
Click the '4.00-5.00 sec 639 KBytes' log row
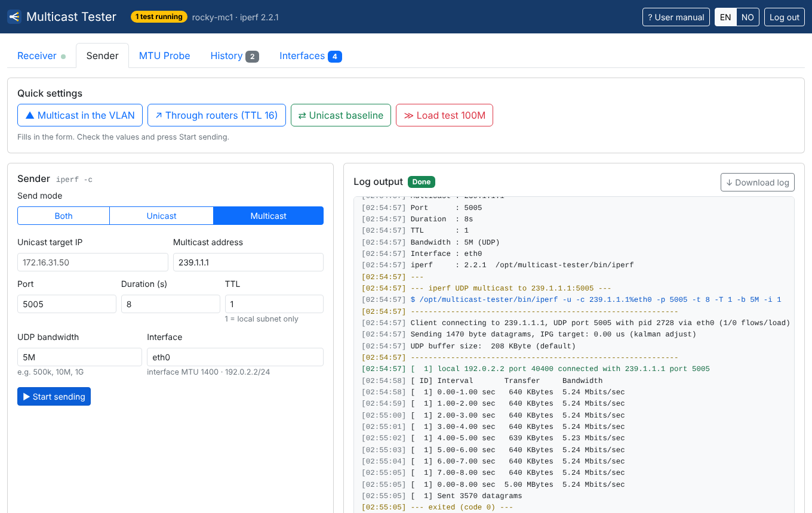click(493, 438)
